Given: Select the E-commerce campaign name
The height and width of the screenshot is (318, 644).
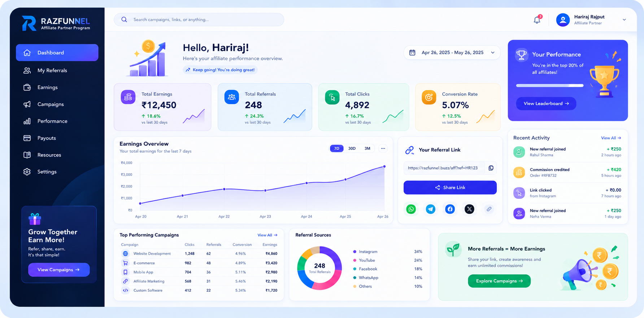Looking at the screenshot, I should 144,263.
